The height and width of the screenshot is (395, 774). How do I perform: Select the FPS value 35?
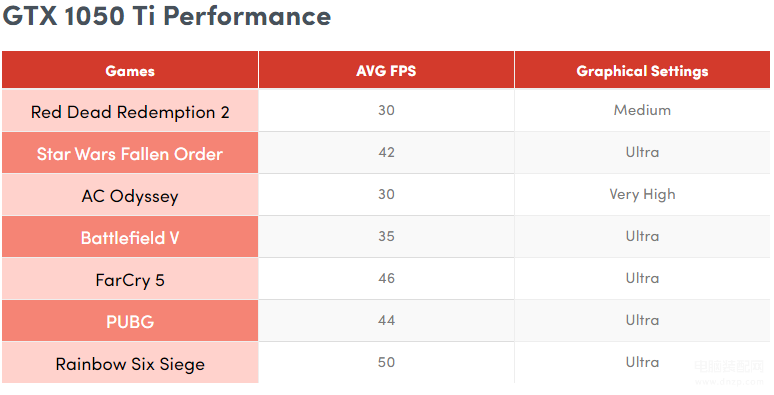(x=387, y=236)
